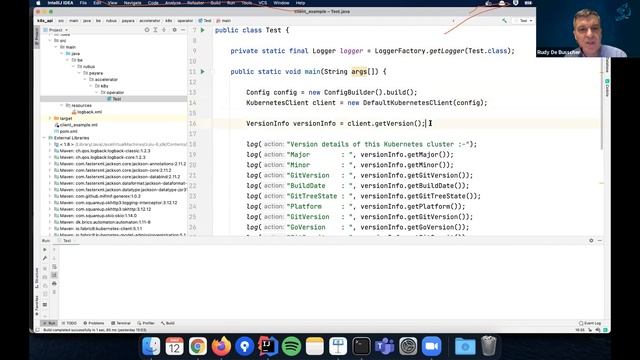Viewport: 640px width, 360px height.
Task: Open Firefox from the dock
Action: coord(221,346)
